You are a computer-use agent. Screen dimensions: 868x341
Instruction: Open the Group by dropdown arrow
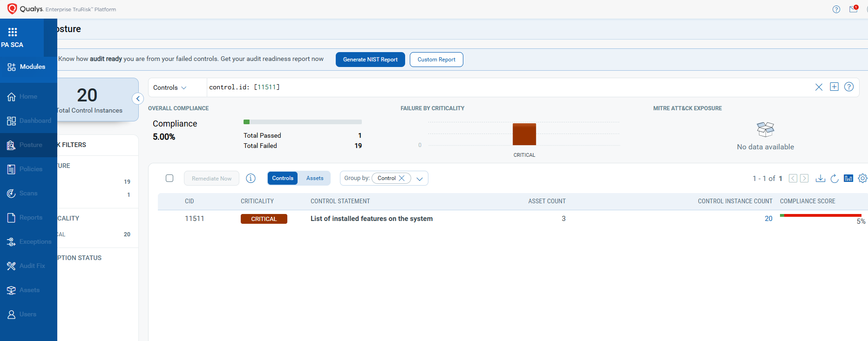pos(420,179)
